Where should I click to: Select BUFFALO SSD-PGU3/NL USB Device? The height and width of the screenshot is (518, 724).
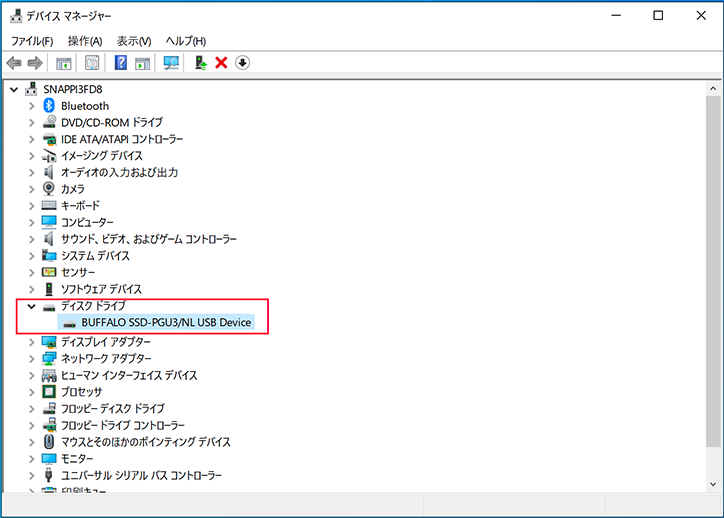[x=167, y=322]
